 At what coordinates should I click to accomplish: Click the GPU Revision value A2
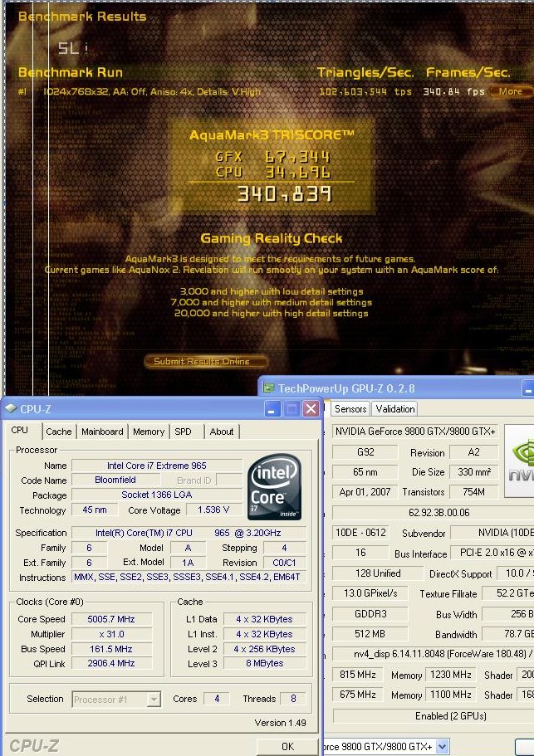tap(473, 452)
